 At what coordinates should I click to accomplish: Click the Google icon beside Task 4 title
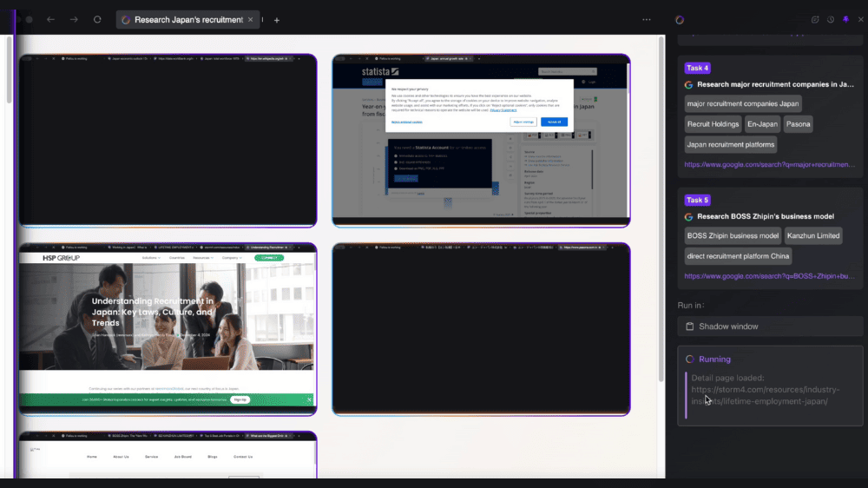click(688, 85)
